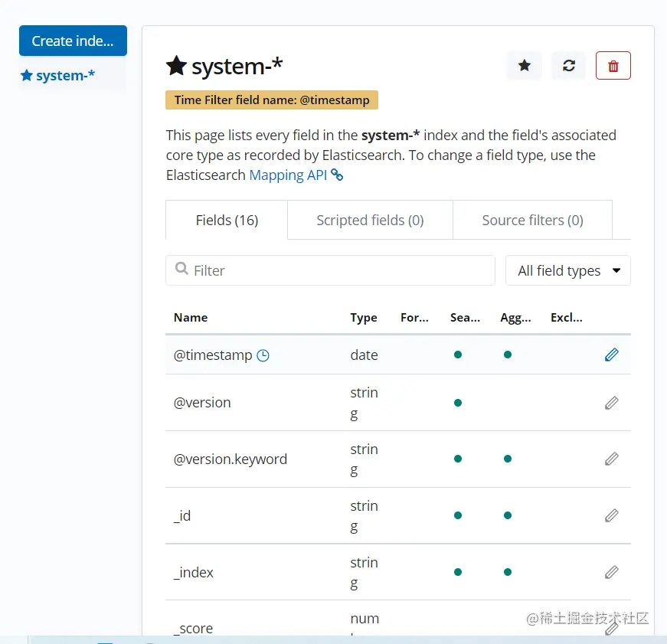Viewport: 667px width, 644px height.
Task: Refresh the field list
Action: click(568, 66)
